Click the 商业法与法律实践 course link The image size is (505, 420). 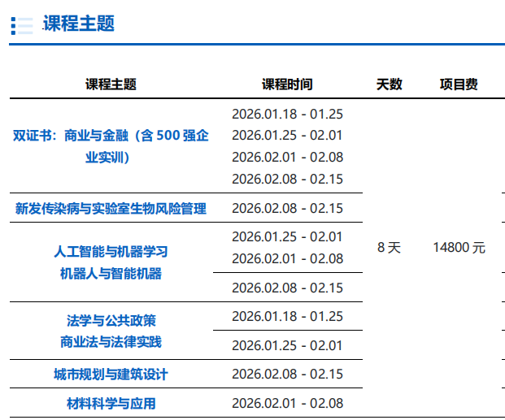[x=111, y=342]
